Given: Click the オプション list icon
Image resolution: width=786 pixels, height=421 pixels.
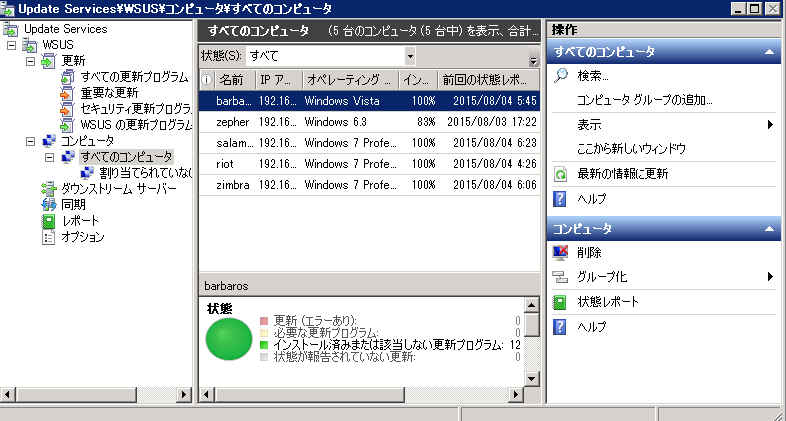Looking at the screenshot, I should (49, 237).
